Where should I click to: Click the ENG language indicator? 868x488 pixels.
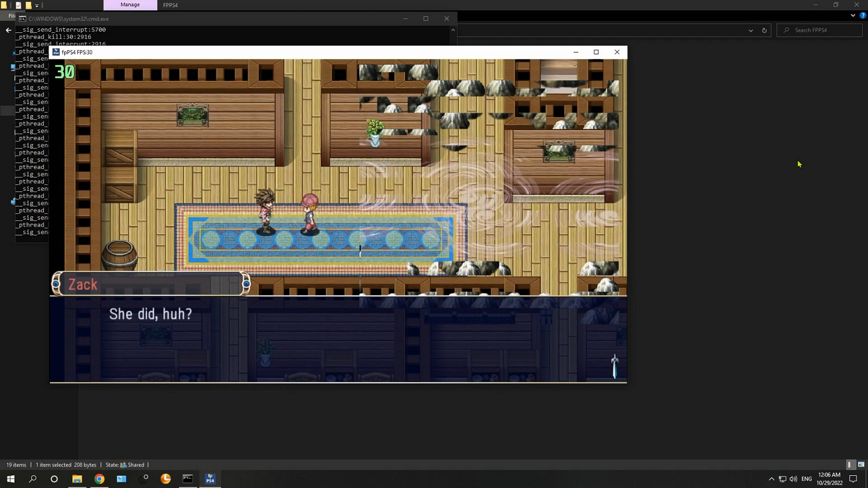(807, 479)
